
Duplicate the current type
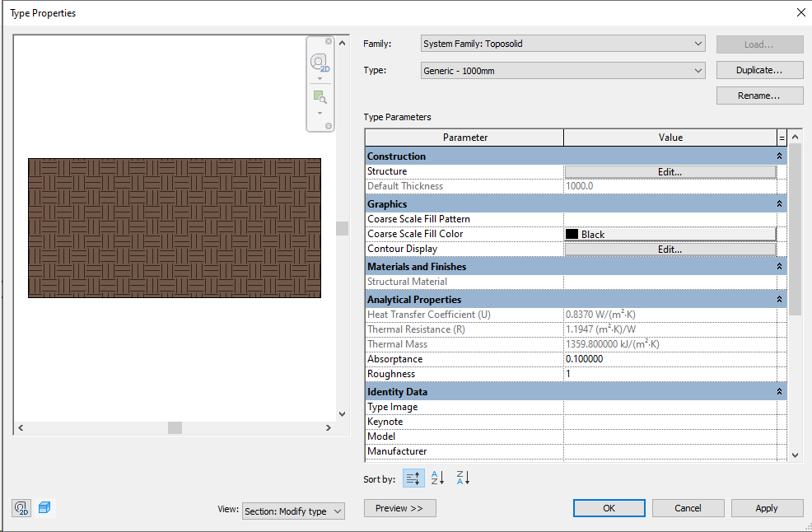pos(758,70)
